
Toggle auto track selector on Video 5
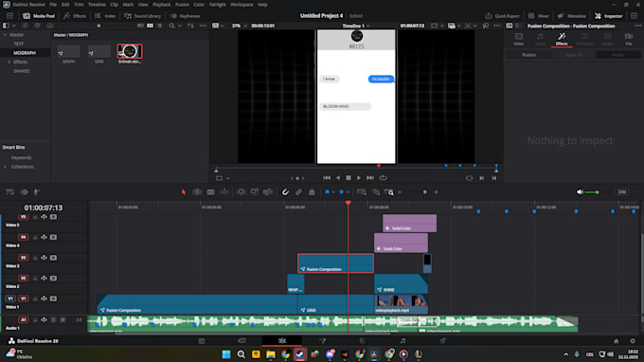(x=44, y=217)
